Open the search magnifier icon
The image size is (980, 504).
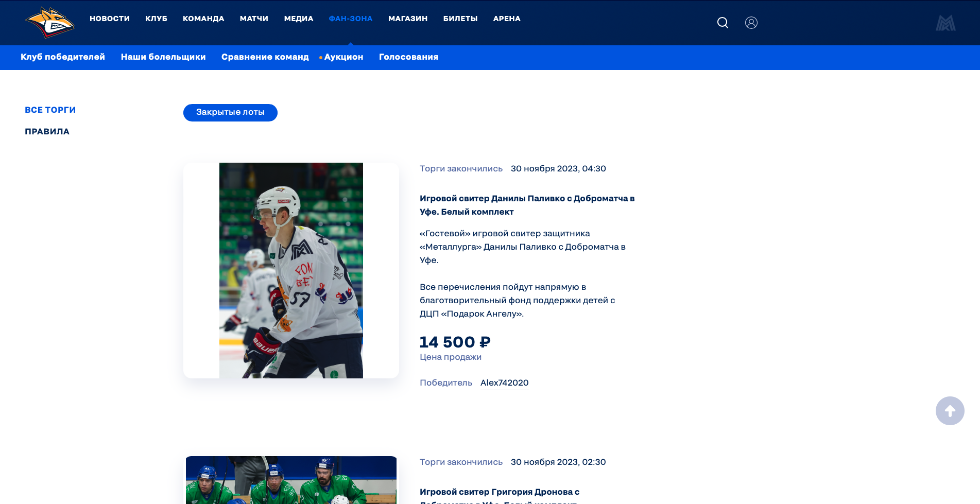(x=723, y=23)
